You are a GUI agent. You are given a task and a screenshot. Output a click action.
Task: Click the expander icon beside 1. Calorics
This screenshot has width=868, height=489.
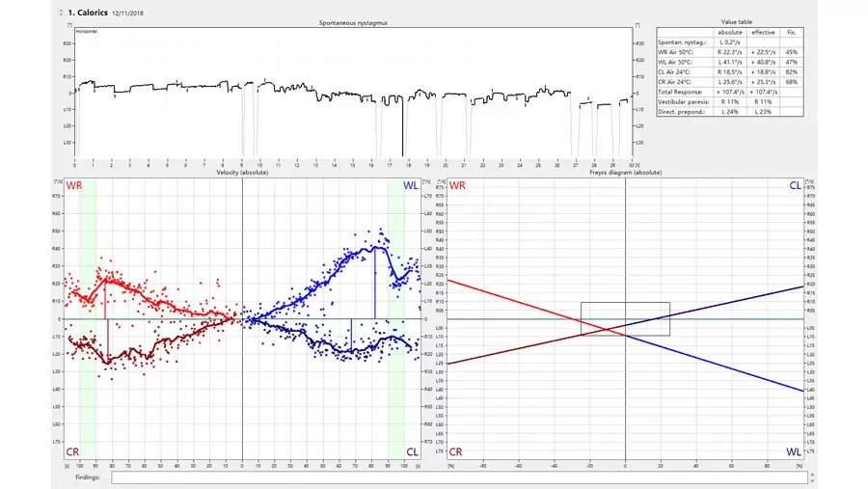pos(59,12)
